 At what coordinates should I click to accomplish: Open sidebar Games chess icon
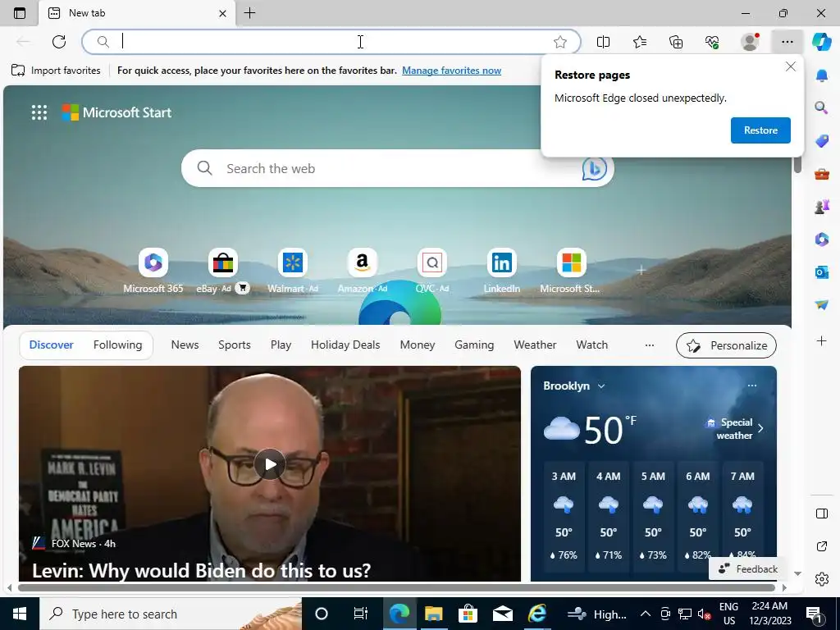[x=821, y=206]
